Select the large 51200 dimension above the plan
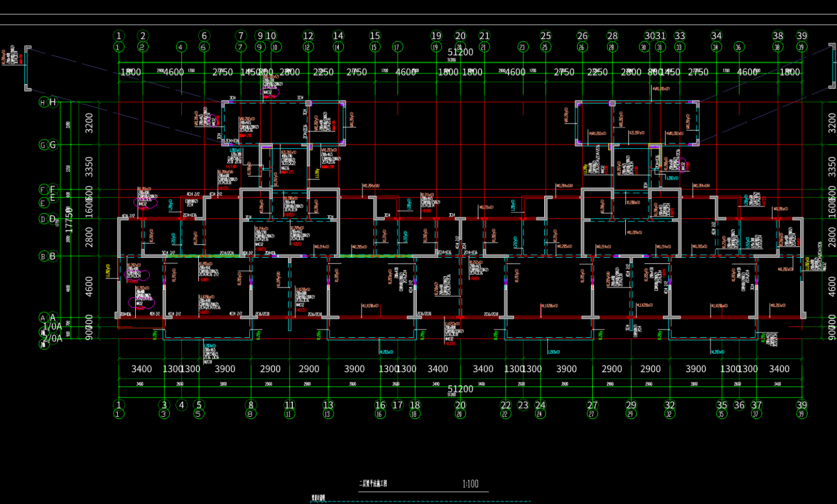 tap(461, 52)
